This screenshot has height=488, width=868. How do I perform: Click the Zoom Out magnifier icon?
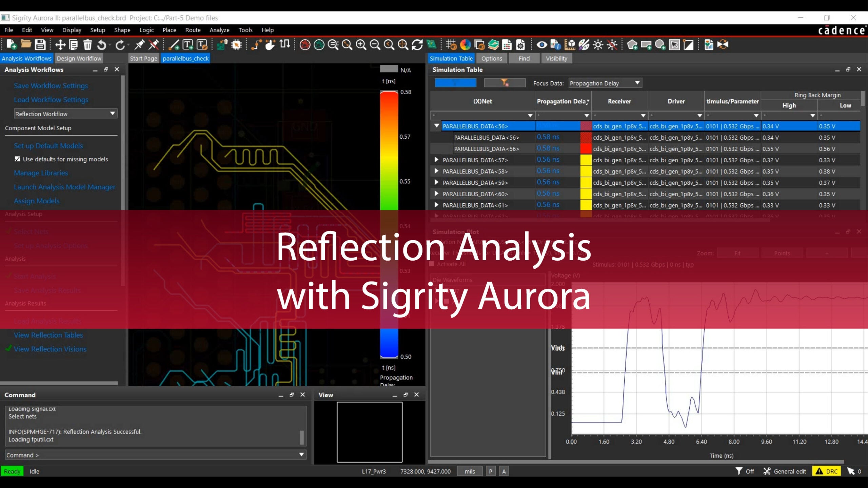pyautogui.click(x=375, y=44)
